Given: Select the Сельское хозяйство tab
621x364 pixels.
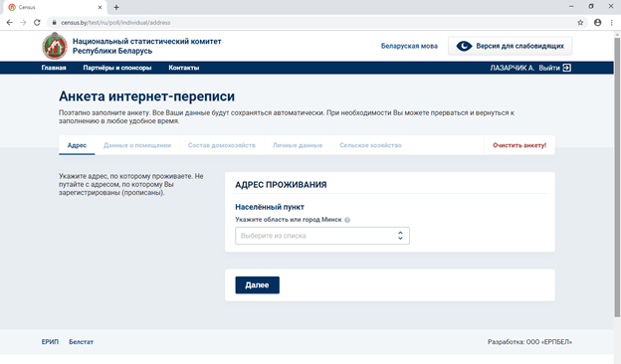Looking at the screenshot, I should [x=370, y=145].
